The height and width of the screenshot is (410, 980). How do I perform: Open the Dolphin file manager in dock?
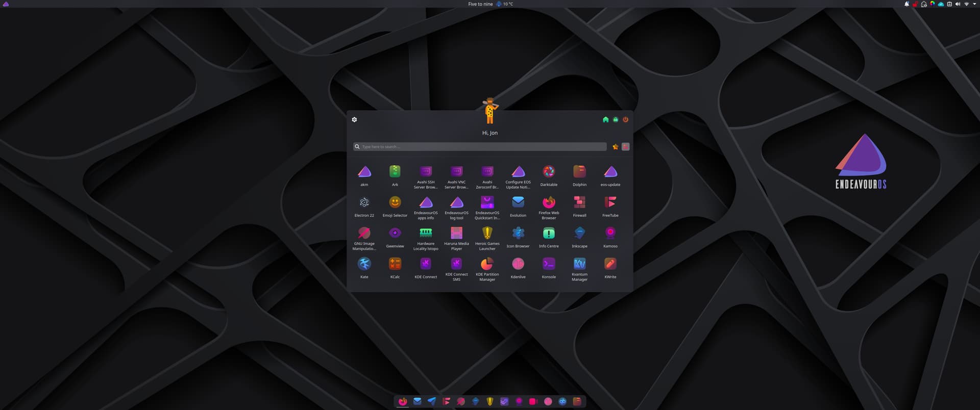577,401
